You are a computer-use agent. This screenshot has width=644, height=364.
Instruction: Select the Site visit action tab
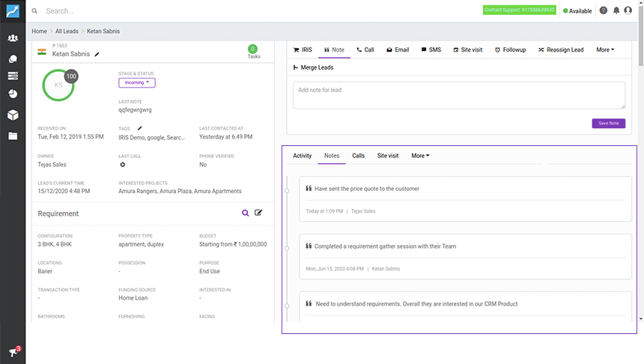(467, 49)
